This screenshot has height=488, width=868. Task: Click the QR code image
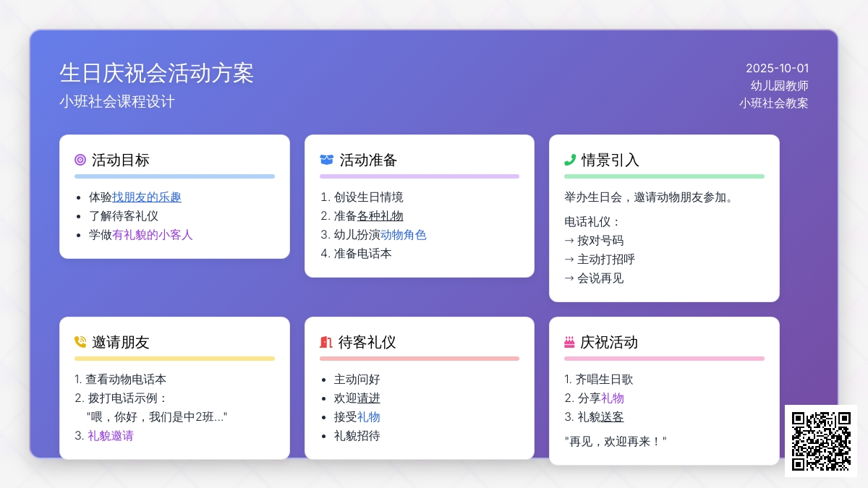point(821,440)
